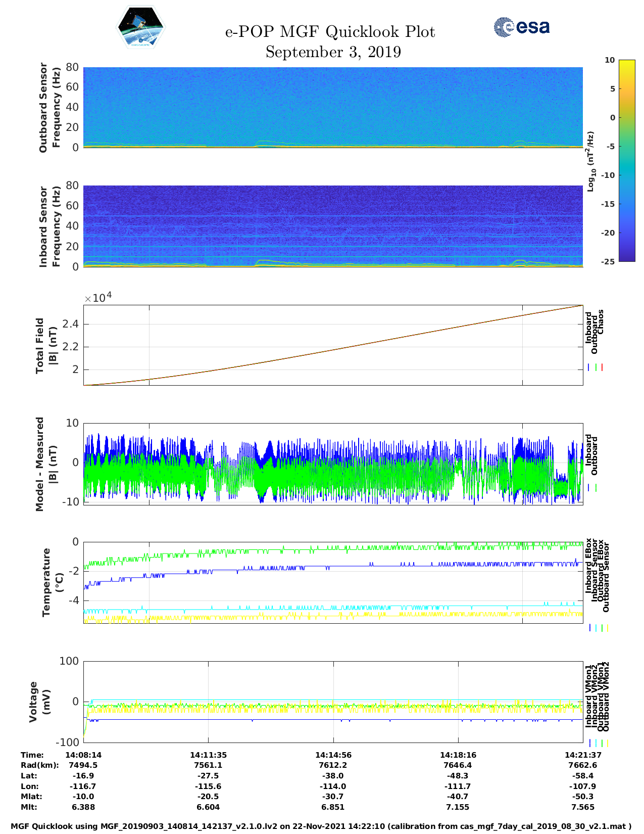Click the Log10 (nT²/Hz) colorbar label
This screenshot has width=644, height=834.
click(x=590, y=161)
